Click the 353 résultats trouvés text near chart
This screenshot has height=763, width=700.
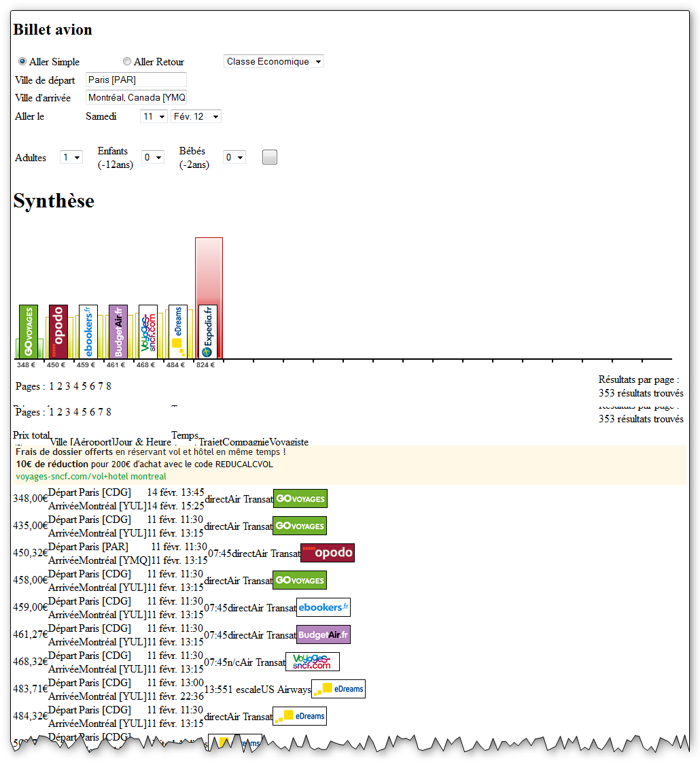[x=641, y=393]
